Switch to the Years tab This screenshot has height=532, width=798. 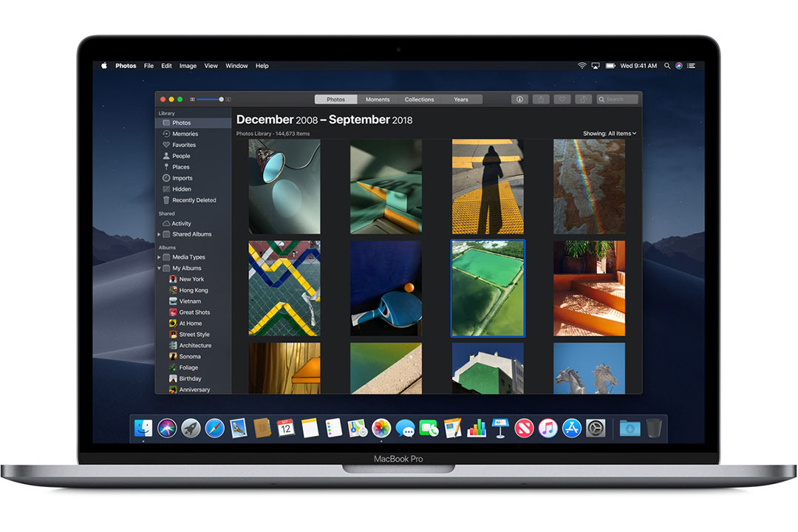pyautogui.click(x=461, y=99)
